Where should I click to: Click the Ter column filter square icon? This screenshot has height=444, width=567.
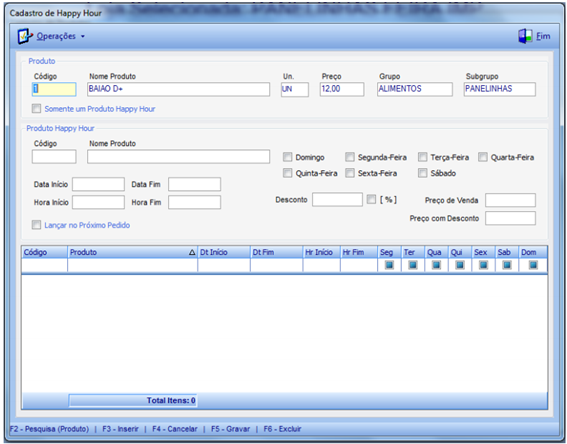click(x=413, y=265)
